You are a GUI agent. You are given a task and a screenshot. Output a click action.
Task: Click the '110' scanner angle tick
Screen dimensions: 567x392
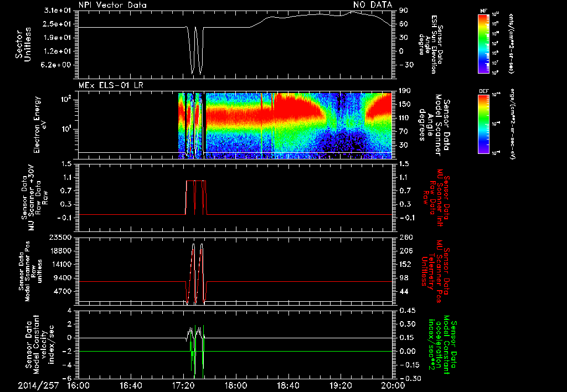coord(405,118)
